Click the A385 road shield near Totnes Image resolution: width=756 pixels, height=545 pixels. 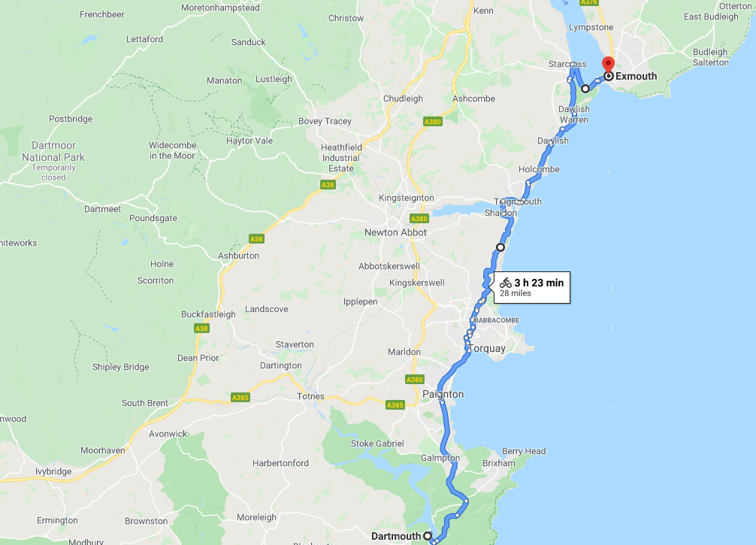coord(240,398)
